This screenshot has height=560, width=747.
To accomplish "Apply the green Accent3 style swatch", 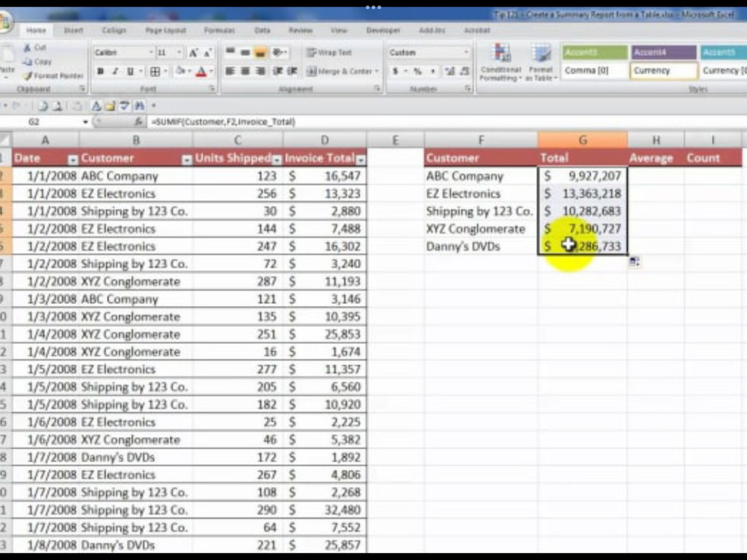I will (595, 52).
